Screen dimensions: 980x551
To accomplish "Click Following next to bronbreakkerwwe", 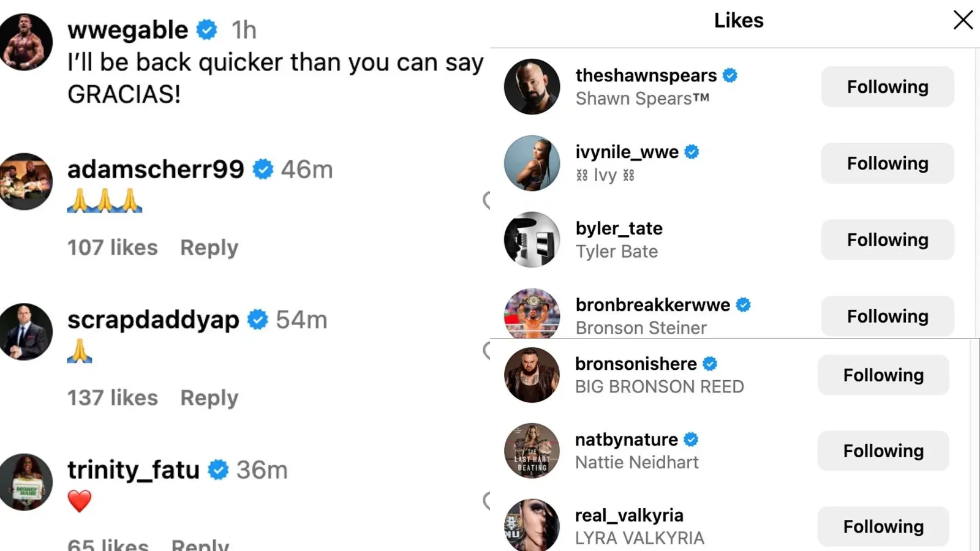I will pos(887,317).
